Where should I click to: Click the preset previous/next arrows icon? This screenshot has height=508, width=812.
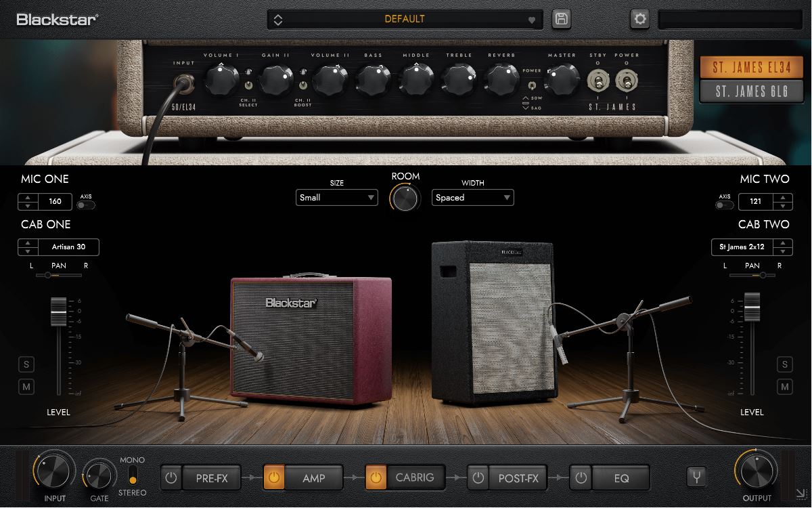pyautogui.click(x=277, y=19)
